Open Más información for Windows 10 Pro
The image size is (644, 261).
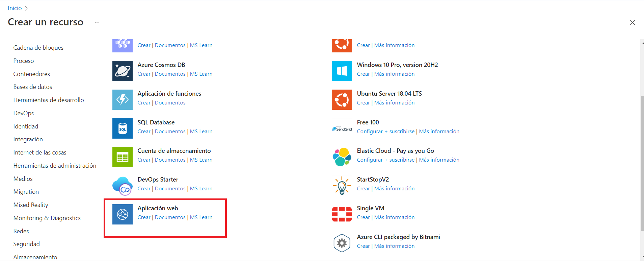tap(394, 74)
